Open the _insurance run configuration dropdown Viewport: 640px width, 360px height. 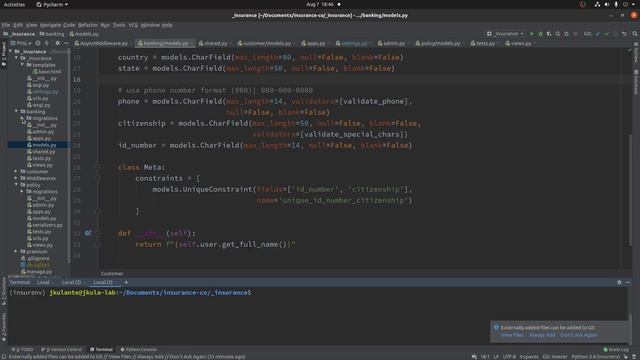(x=506, y=34)
